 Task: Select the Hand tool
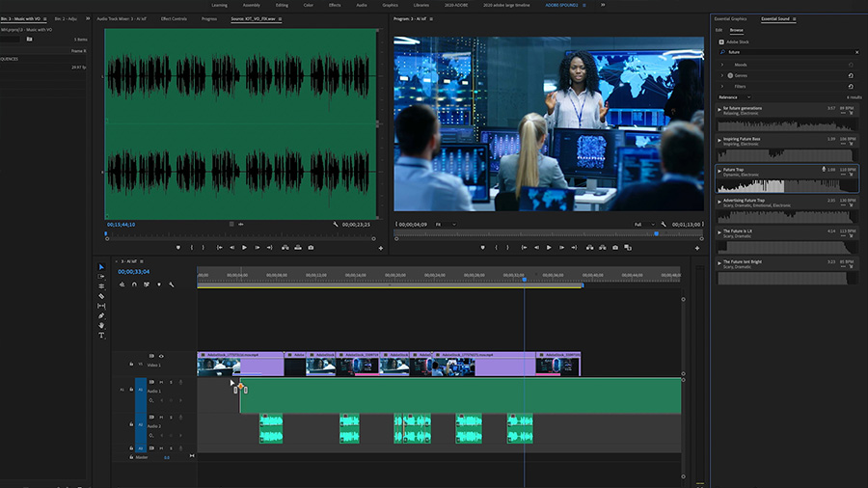[101, 325]
